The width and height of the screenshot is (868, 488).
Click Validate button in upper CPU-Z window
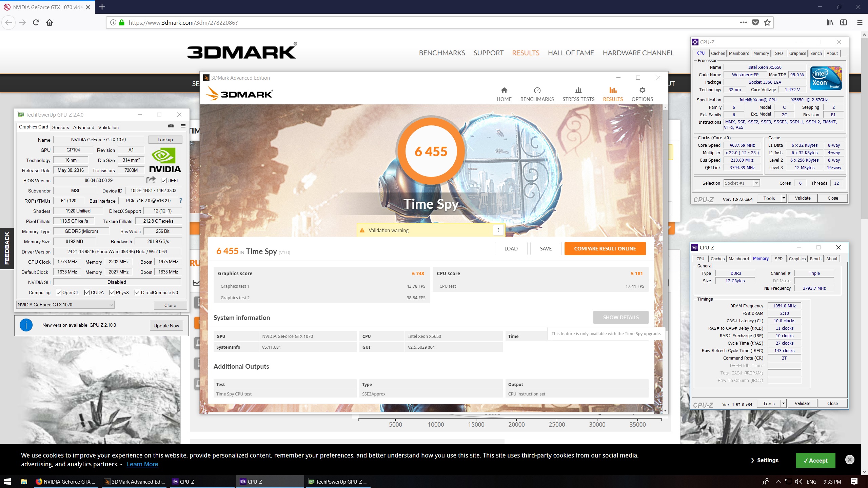coord(803,198)
